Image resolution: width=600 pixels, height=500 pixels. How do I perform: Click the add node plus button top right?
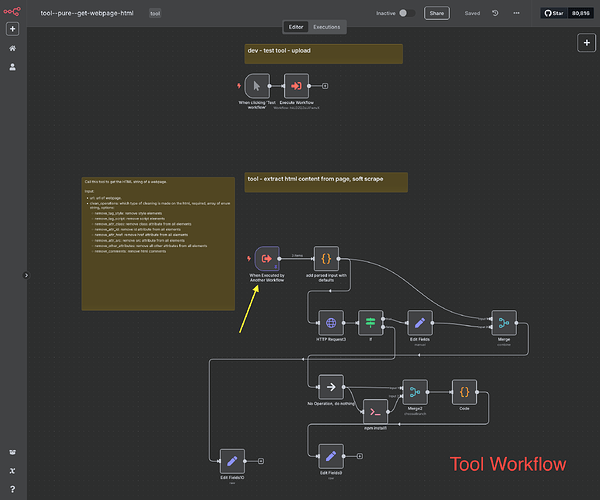[587, 43]
